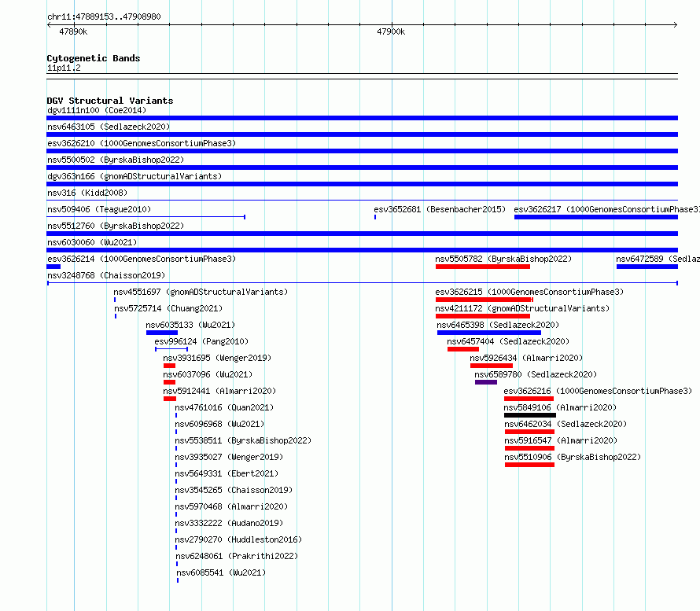The width and height of the screenshot is (700, 611).
Task: Select nsv6248061 (Prakrithi2022) label
Action: [237, 556]
